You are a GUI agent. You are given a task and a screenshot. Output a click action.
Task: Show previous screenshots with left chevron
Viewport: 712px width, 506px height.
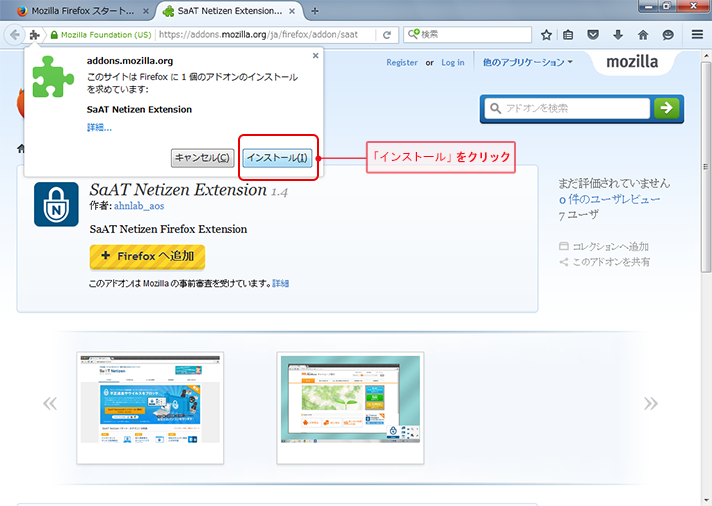coord(50,403)
